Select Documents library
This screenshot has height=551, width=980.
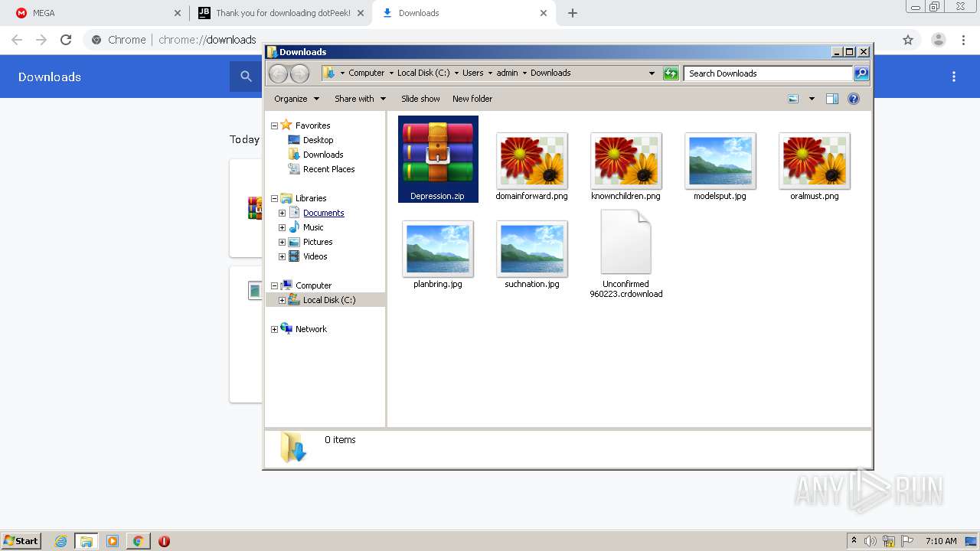point(323,213)
